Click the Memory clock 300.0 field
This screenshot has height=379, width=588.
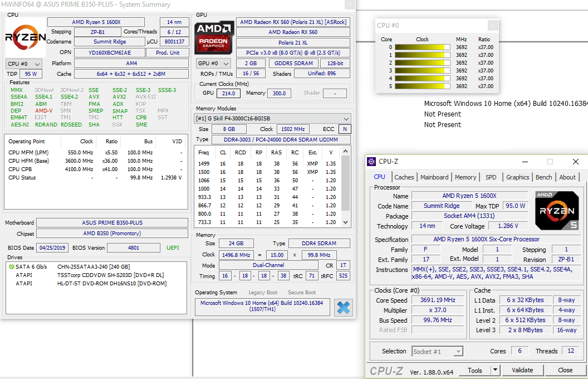pyautogui.click(x=279, y=94)
